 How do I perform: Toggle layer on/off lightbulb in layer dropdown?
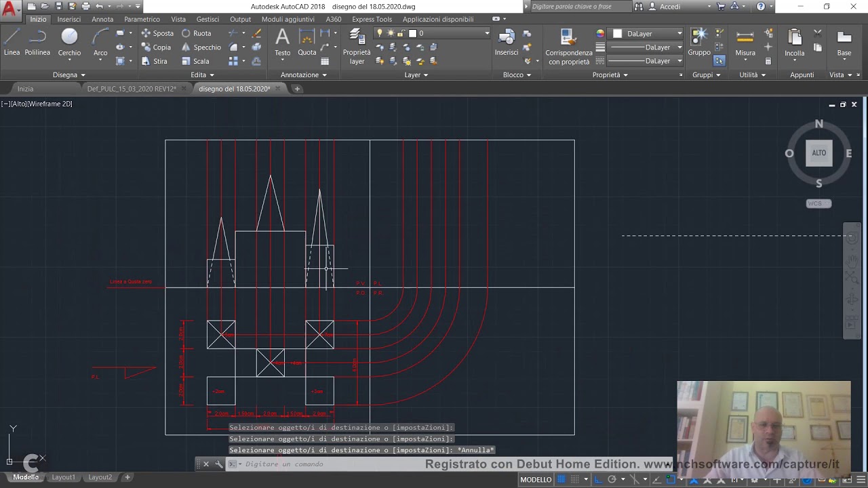380,33
